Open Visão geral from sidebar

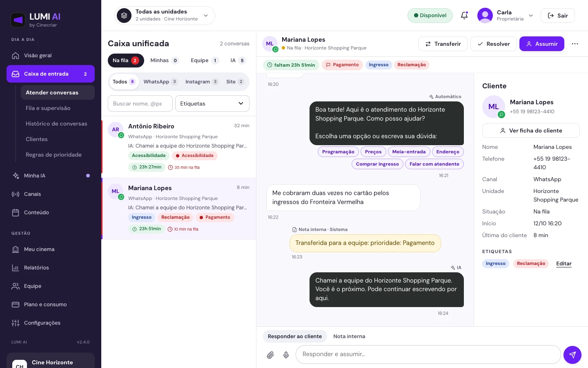tap(51, 56)
